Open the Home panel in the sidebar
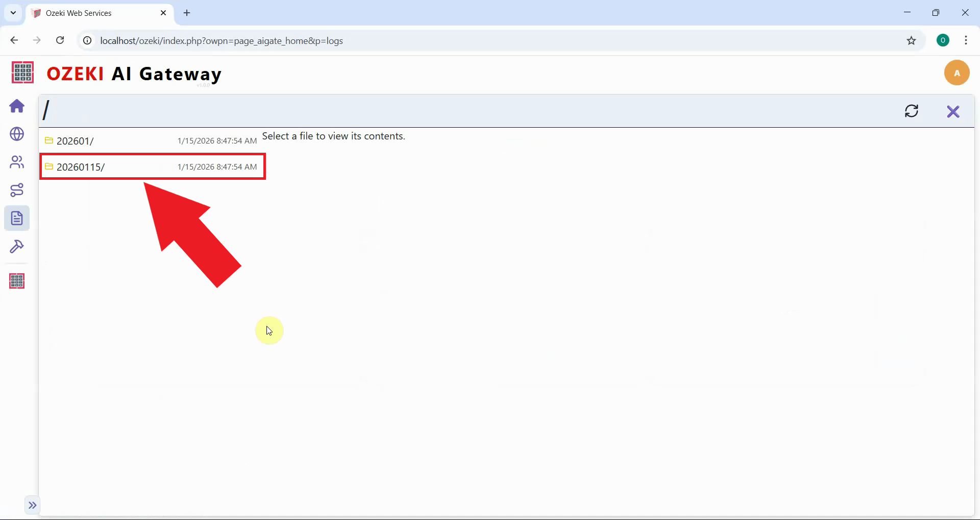Viewport: 980px width, 520px height. (17, 106)
